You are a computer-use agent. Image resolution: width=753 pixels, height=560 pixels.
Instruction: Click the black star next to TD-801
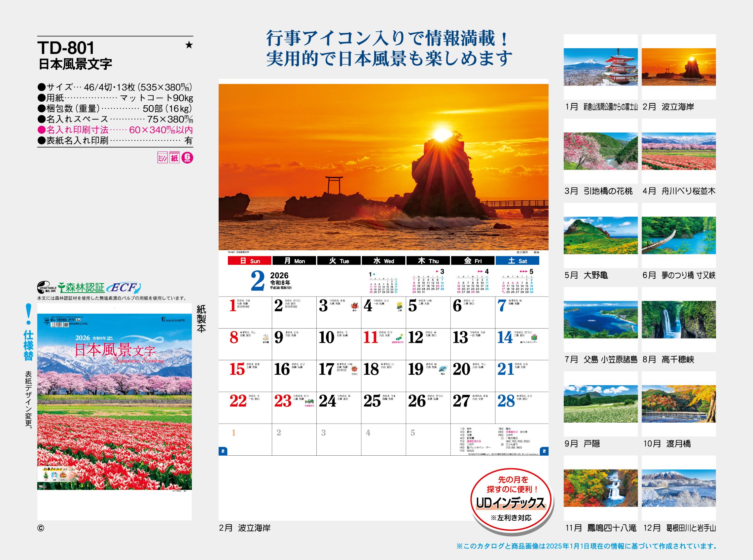189,45
